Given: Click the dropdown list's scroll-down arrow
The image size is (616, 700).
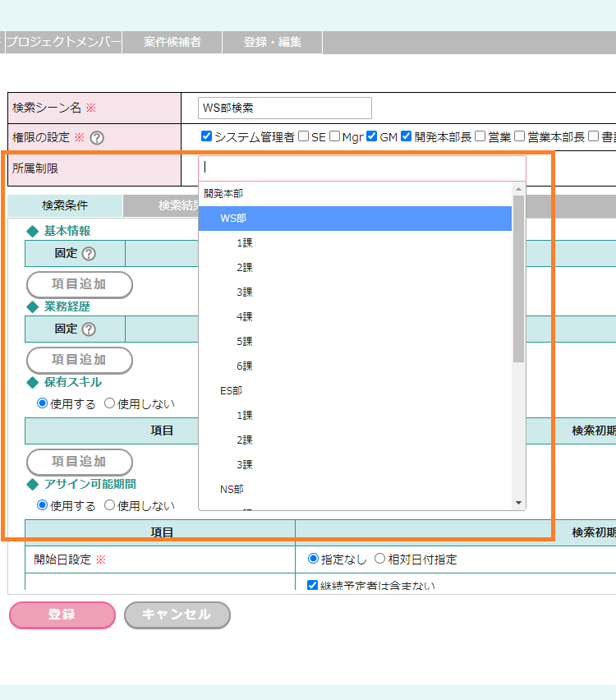Looking at the screenshot, I should (518, 502).
